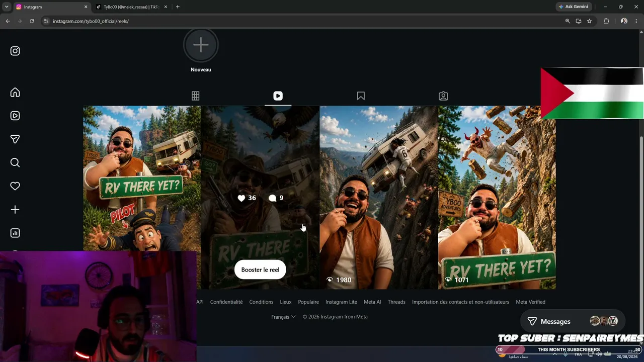This screenshot has width=644, height=362.
Task: Open the Lieux footer link
Action: (286, 302)
